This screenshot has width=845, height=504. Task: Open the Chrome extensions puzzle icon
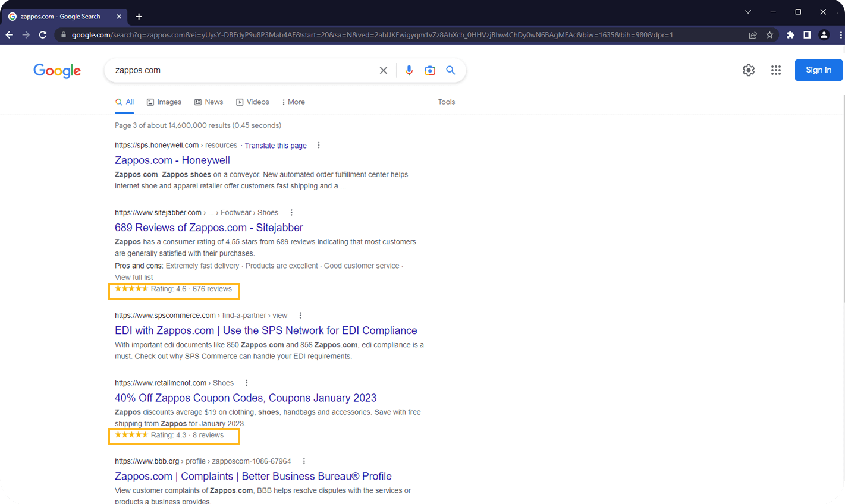tap(790, 35)
